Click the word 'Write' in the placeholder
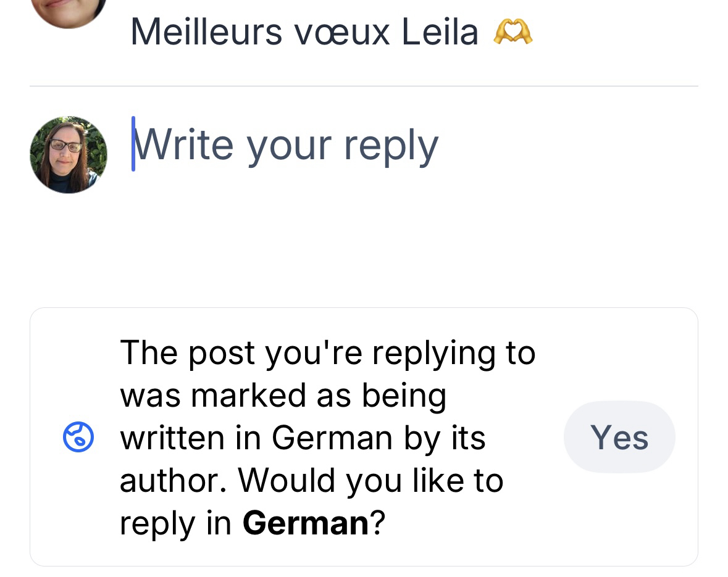728x577 pixels. [184, 144]
